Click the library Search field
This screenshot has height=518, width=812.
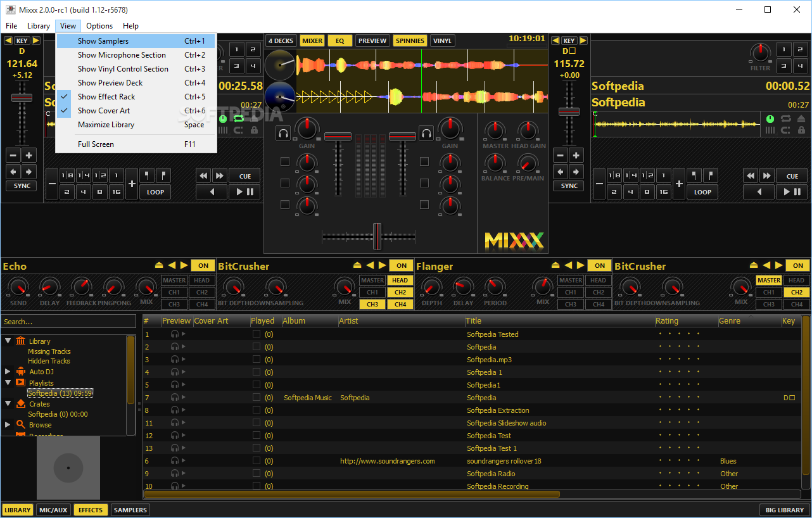[x=68, y=322]
